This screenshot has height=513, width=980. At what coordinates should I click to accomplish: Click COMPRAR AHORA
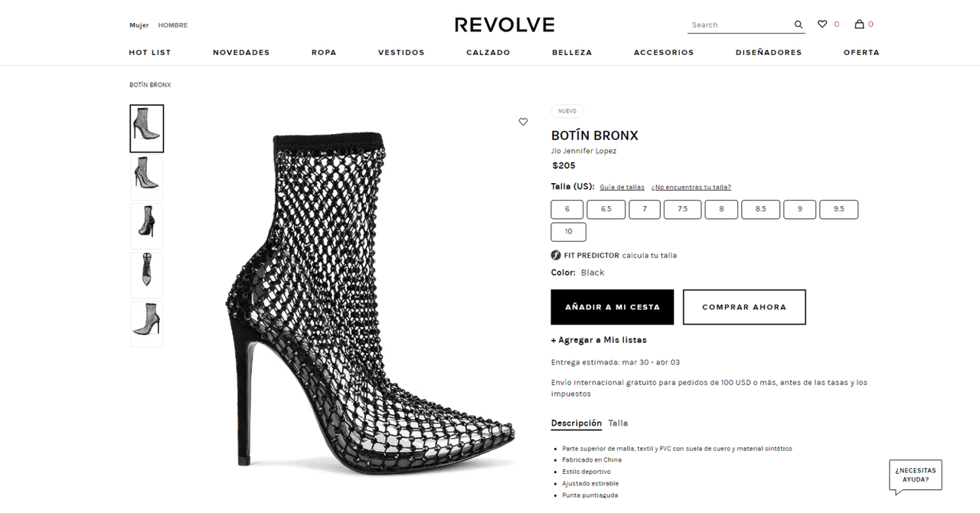point(743,307)
